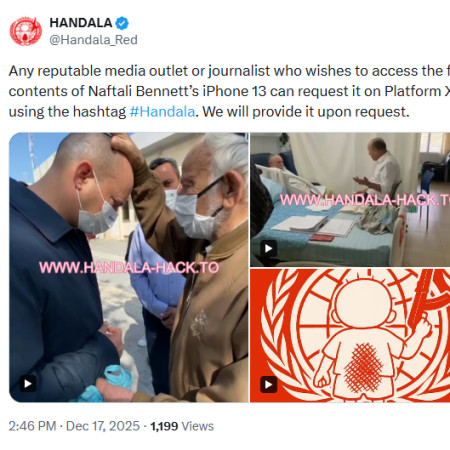Open the 2:46 PM timestamp link
The height and width of the screenshot is (450, 450).
(32, 426)
